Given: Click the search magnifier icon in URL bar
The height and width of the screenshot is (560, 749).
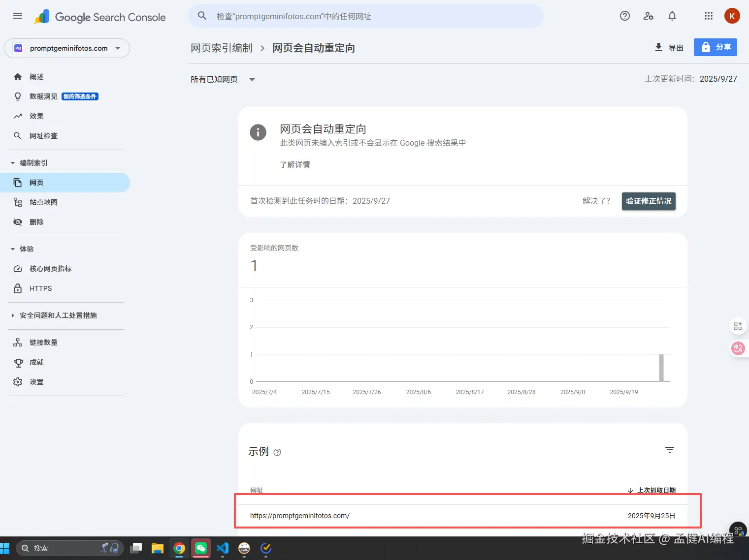Looking at the screenshot, I should coord(202,16).
